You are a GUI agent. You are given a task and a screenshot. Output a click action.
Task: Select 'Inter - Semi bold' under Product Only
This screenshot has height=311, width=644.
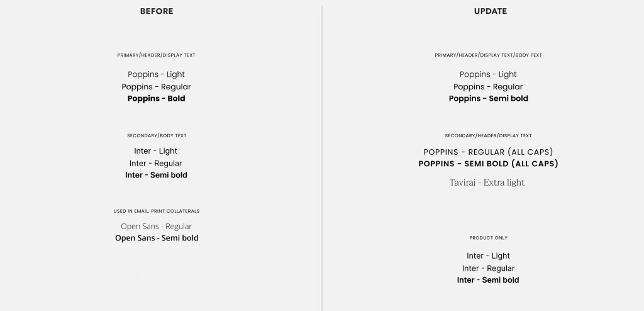(x=488, y=280)
